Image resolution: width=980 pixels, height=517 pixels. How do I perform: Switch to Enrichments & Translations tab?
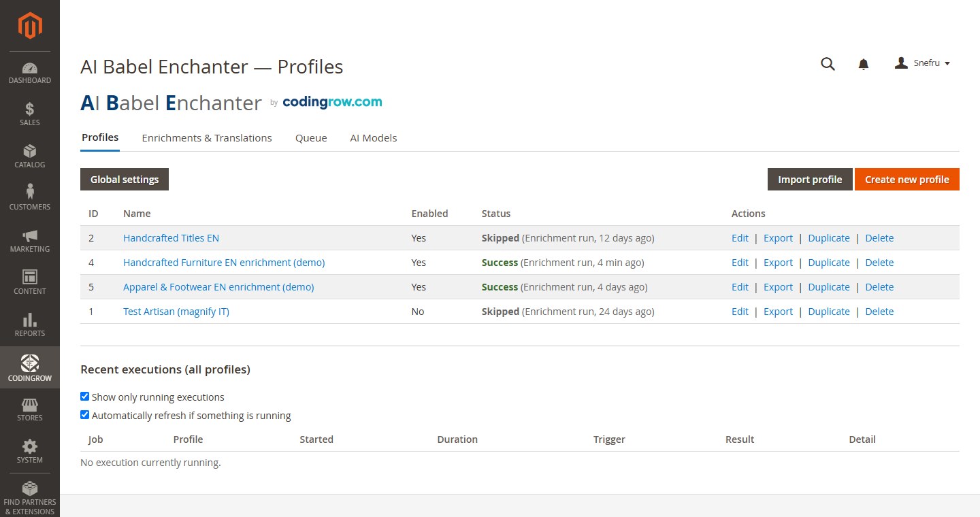coord(207,138)
